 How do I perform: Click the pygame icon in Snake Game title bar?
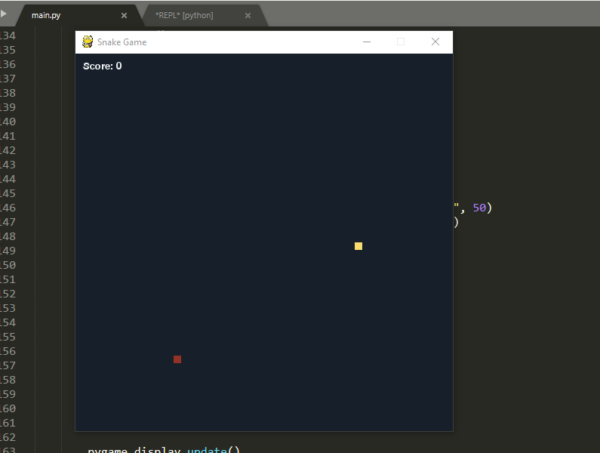click(x=88, y=42)
